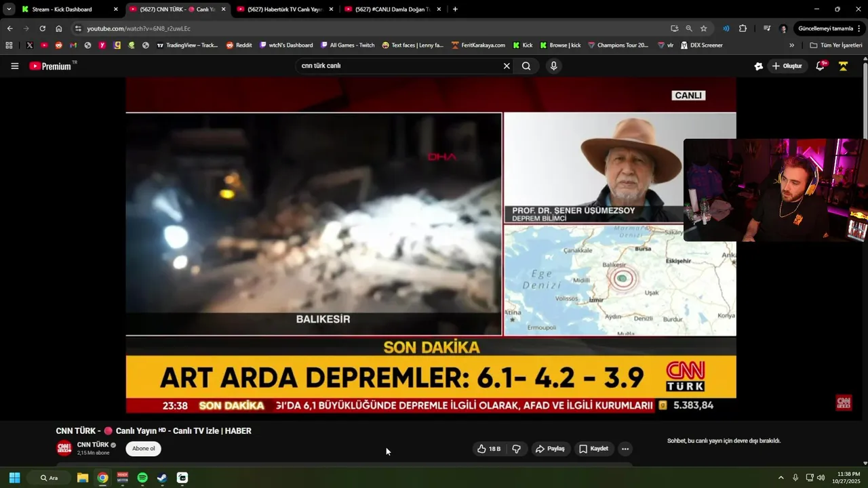The width and height of the screenshot is (868, 488).
Task: Open the browser extensions puzzle icon
Action: [x=743, y=28]
